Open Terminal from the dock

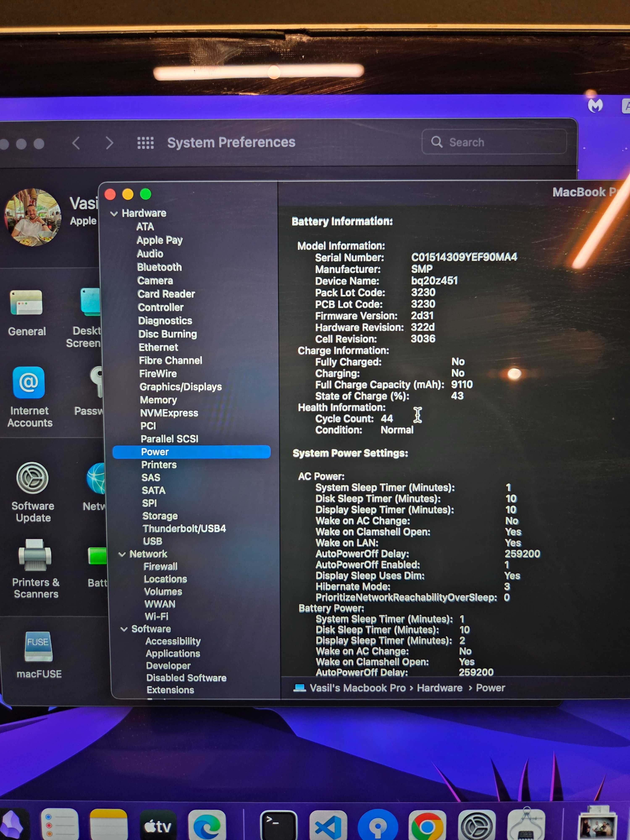pyautogui.click(x=279, y=826)
